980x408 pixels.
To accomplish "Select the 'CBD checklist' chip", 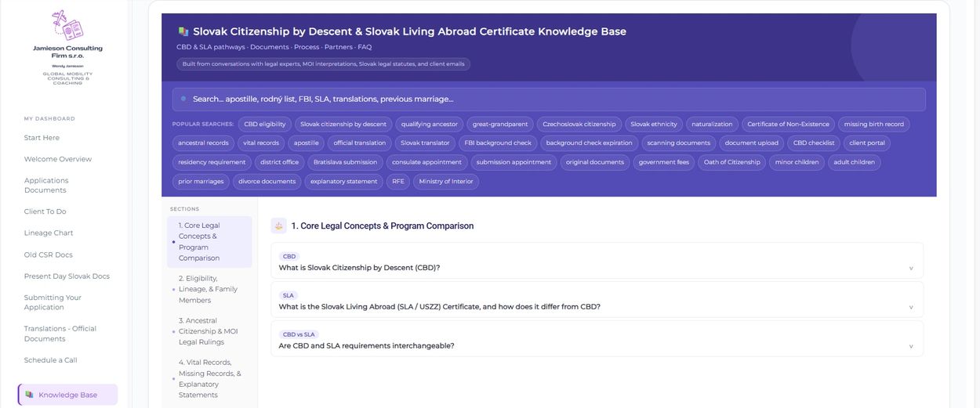I will tap(814, 143).
